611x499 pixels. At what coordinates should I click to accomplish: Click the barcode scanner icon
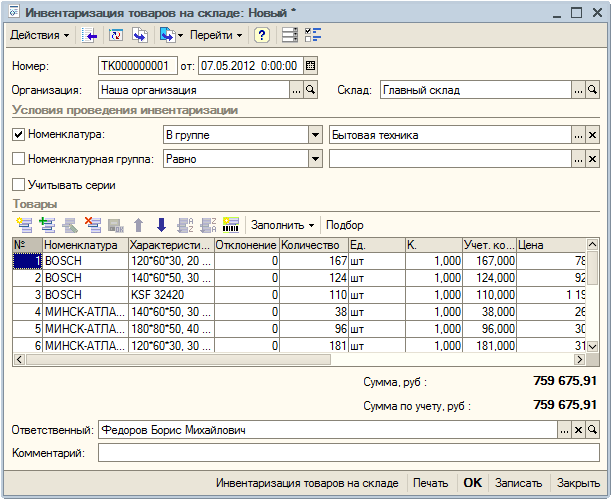tap(231, 225)
